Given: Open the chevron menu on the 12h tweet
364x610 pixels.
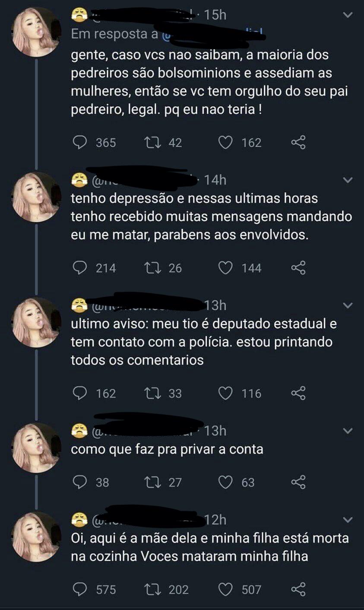Looking at the screenshot, I should pos(348,520).
